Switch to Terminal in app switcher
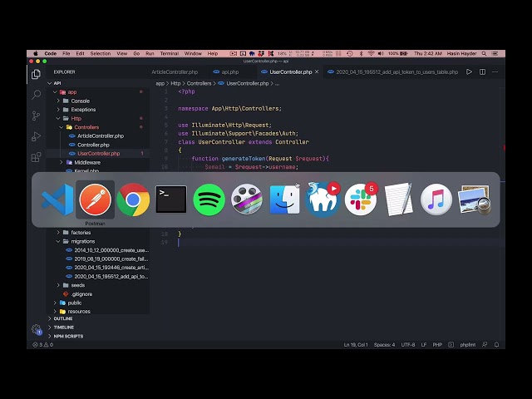Image resolution: width=532 pixels, height=399 pixels. click(x=171, y=199)
